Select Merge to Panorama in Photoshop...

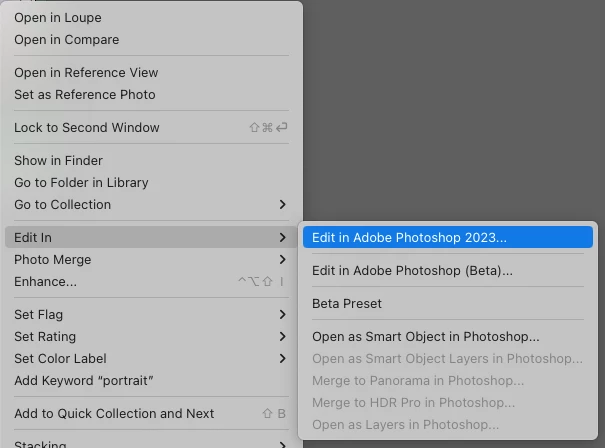pos(448,380)
